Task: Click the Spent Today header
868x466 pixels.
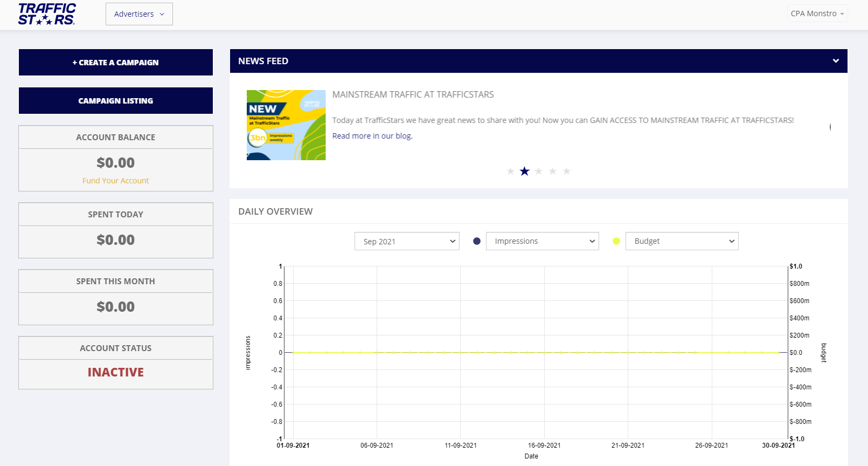Action: pyautogui.click(x=116, y=215)
